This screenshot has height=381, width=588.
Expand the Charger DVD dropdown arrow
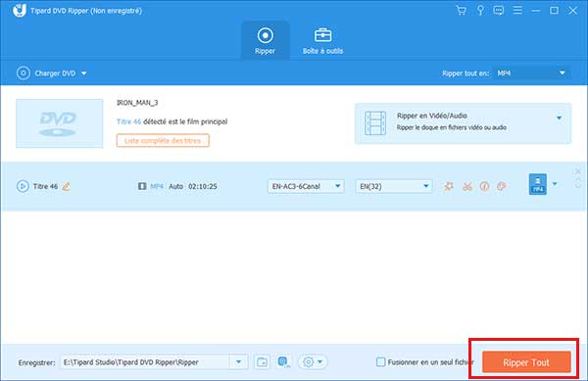pyautogui.click(x=84, y=73)
